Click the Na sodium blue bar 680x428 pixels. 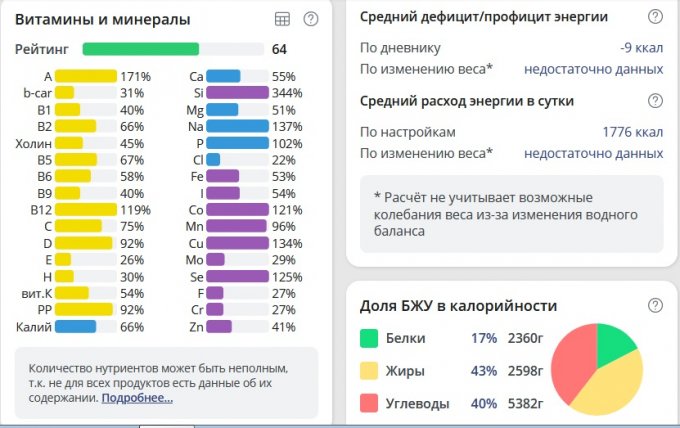[x=237, y=126]
